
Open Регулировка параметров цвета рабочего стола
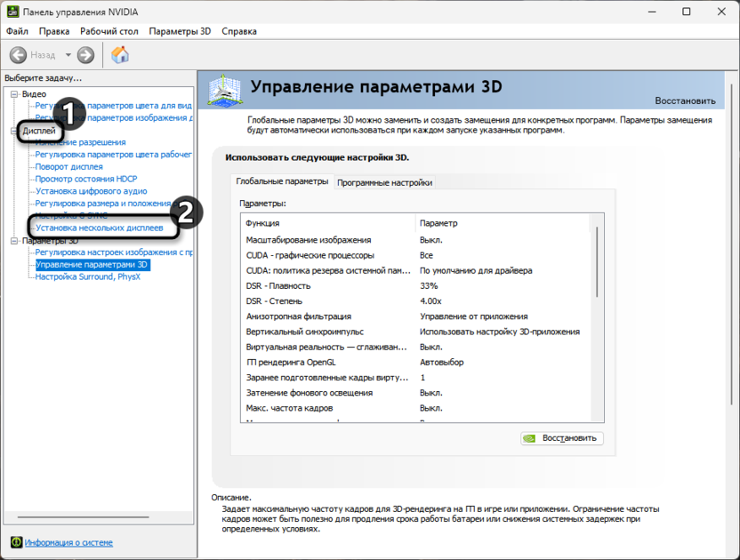coord(113,155)
